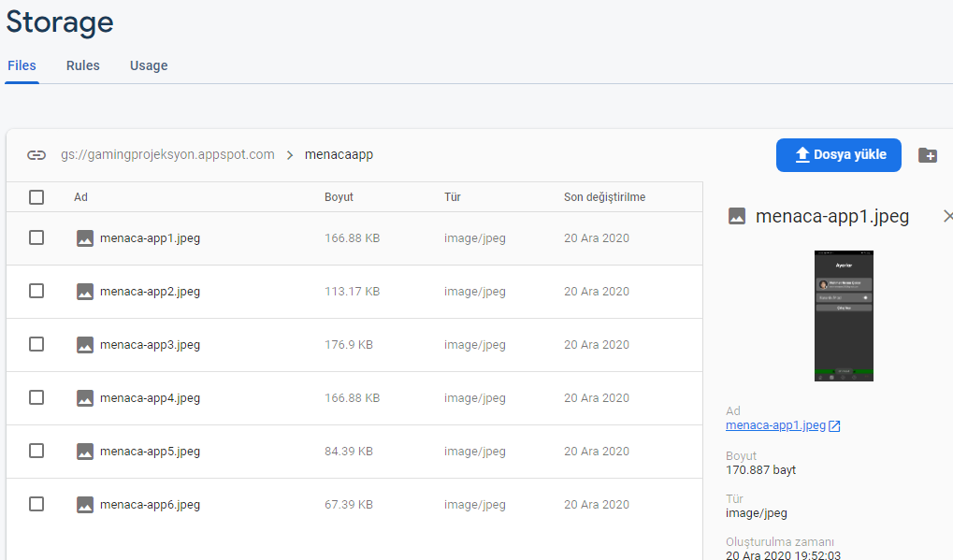Click 170.887 bayt size value in details
The width and height of the screenshot is (953, 560).
point(760,470)
